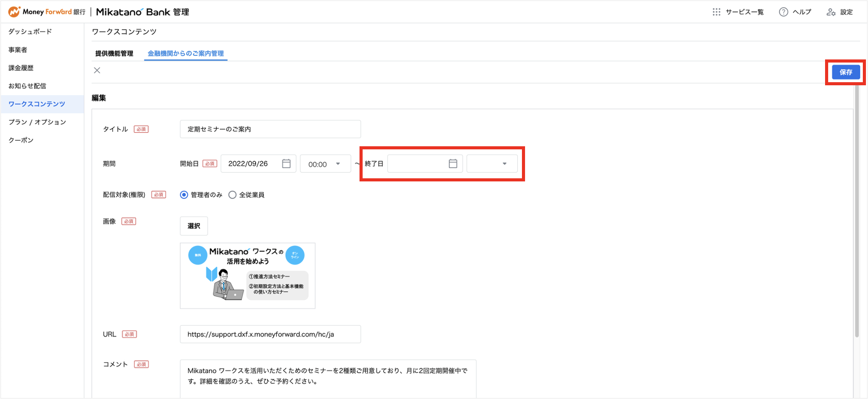This screenshot has height=399, width=868.
Task: Open お知らせ配信 in the sidebar
Action: point(27,86)
